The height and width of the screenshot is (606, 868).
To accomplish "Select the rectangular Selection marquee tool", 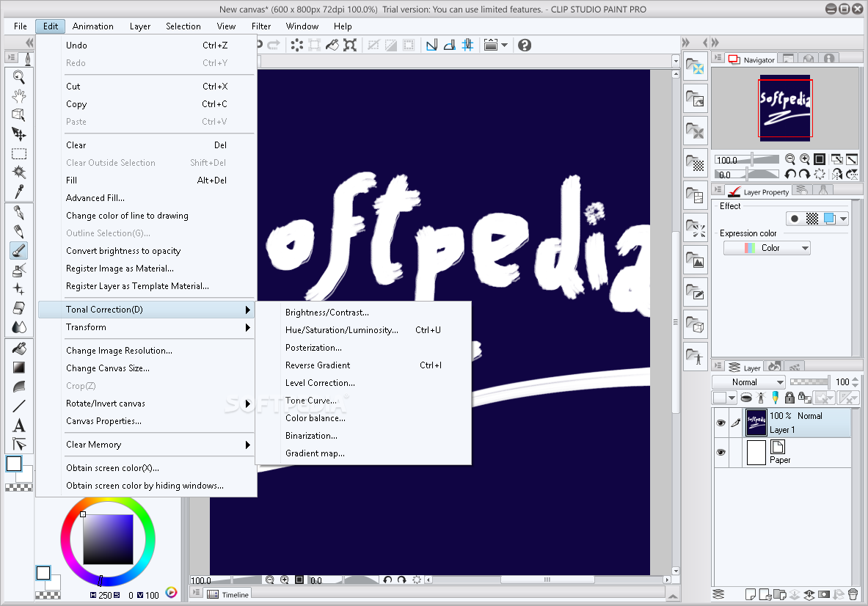I will (19, 153).
